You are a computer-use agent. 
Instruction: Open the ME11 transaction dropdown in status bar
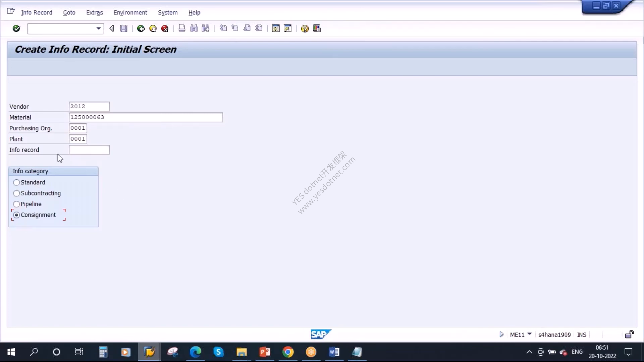529,334
